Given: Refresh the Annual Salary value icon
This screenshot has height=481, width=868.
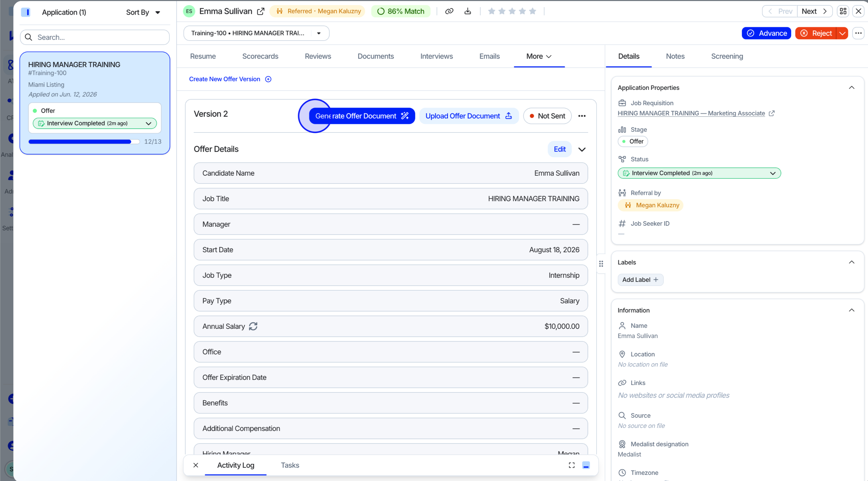Looking at the screenshot, I should click(253, 326).
